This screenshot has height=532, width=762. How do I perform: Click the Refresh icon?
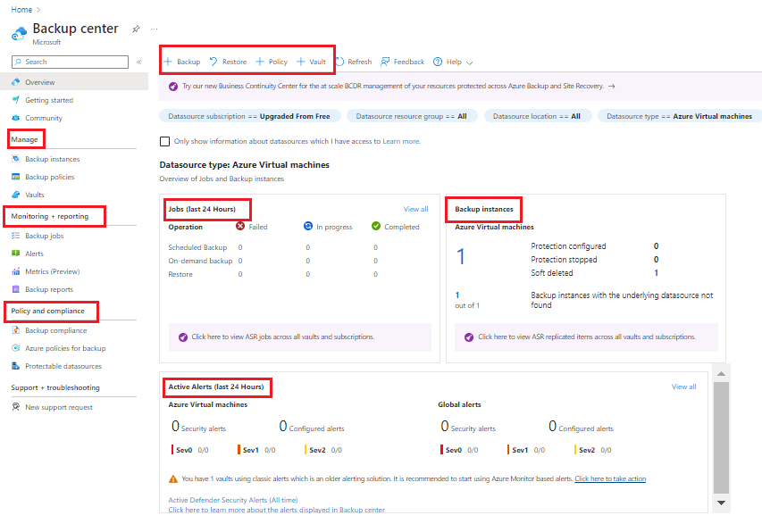click(x=339, y=62)
